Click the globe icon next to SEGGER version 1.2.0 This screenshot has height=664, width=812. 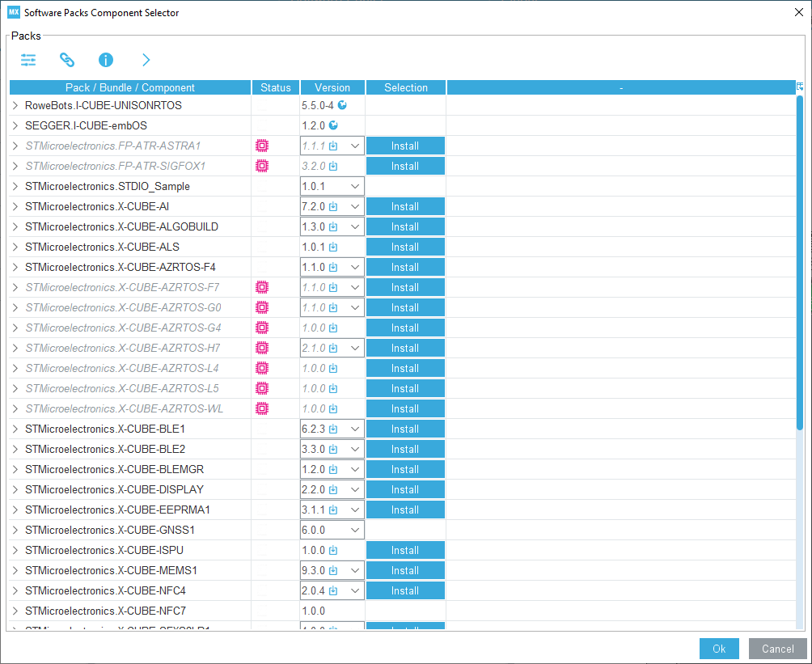[x=333, y=125]
